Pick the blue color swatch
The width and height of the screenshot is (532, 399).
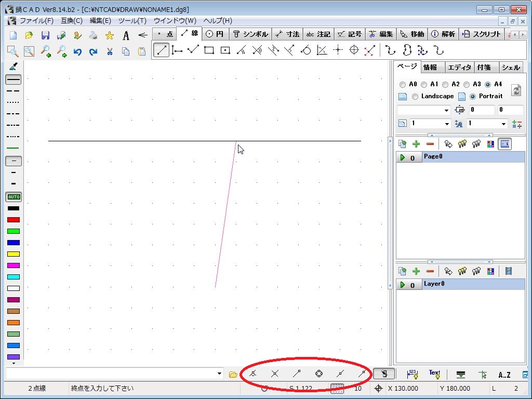tap(14, 243)
